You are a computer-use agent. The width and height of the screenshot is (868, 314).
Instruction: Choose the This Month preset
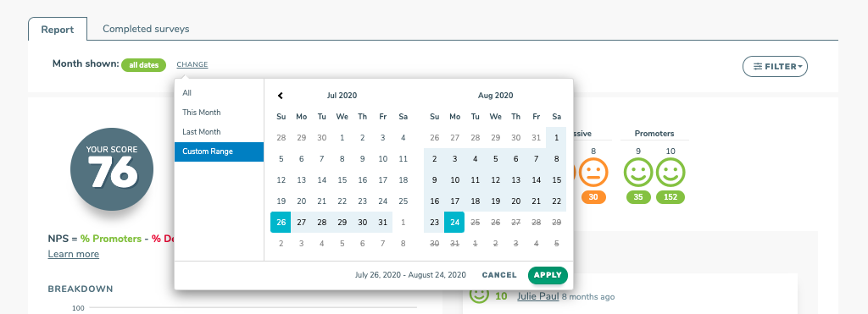[x=220, y=113]
